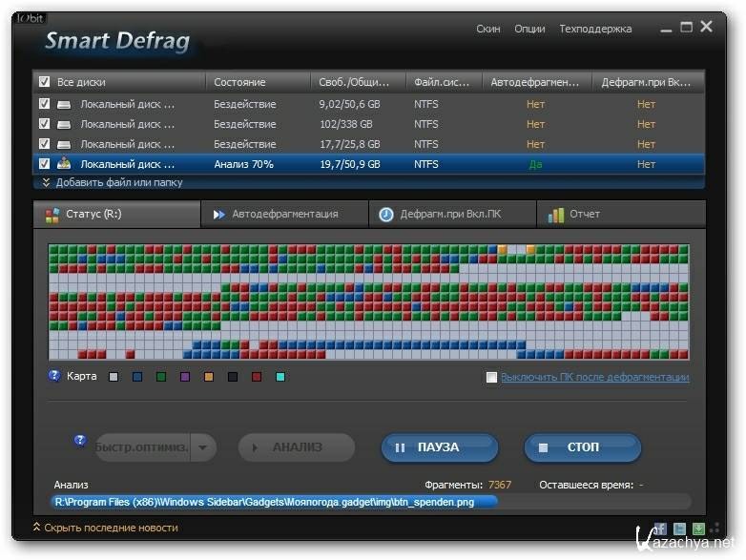Click the Twitter icon in bottom corner
This screenshot has width=746, height=560.
click(679, 529)
